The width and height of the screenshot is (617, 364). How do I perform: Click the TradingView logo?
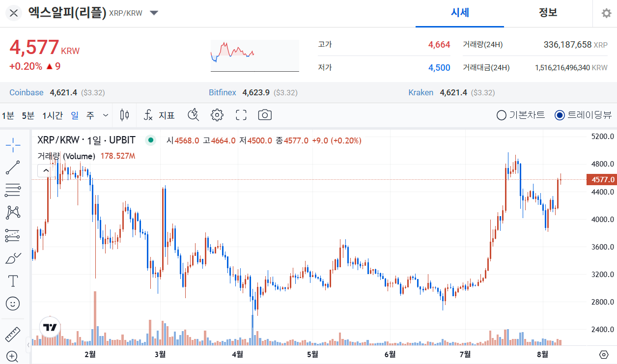tap(50, 328)
